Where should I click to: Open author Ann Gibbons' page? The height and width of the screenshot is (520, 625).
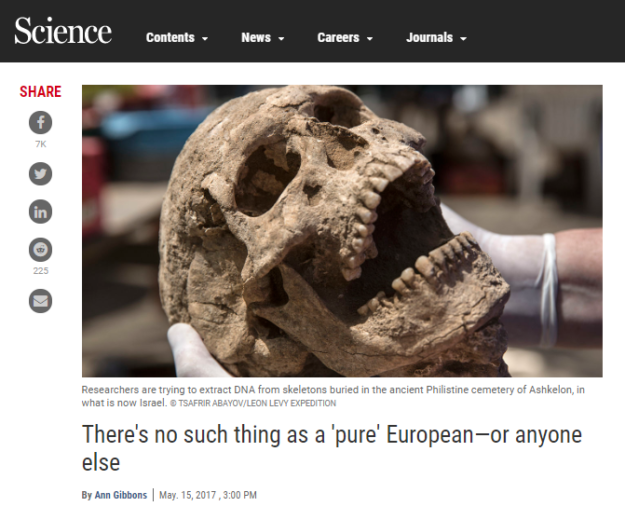pos(121,495)
